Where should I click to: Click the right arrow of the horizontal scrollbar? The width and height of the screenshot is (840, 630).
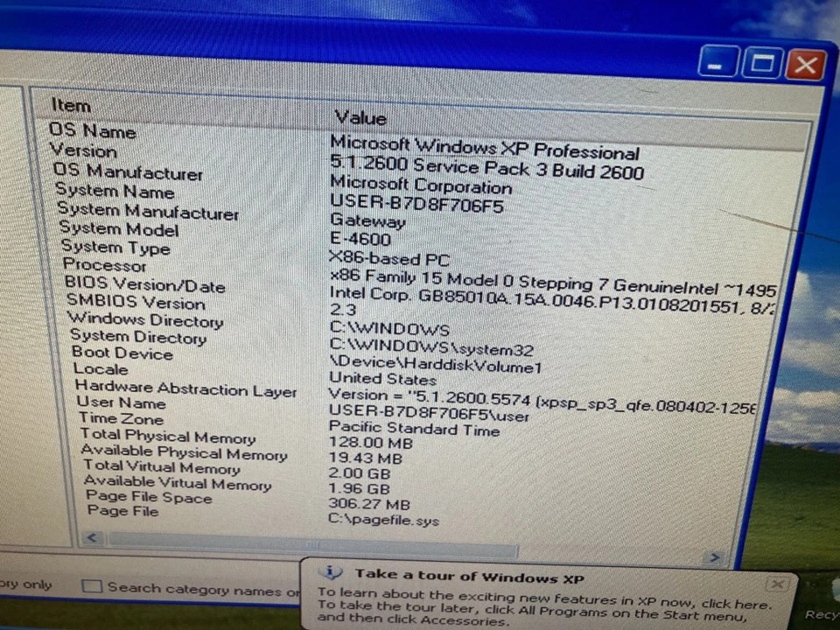click(714, 557)
